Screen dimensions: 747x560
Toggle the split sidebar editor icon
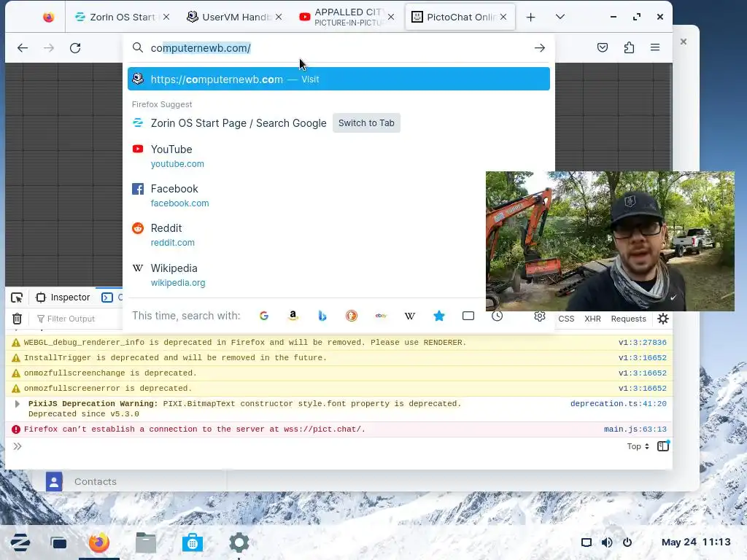(663, 446)
